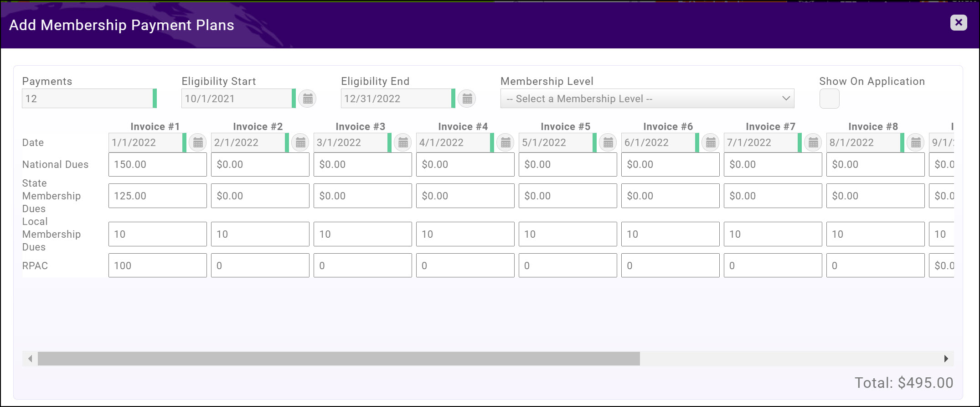Close the Add Membership Payment Plans dialog
This screenshot has height=407, width=980.
tap(959, 22)
